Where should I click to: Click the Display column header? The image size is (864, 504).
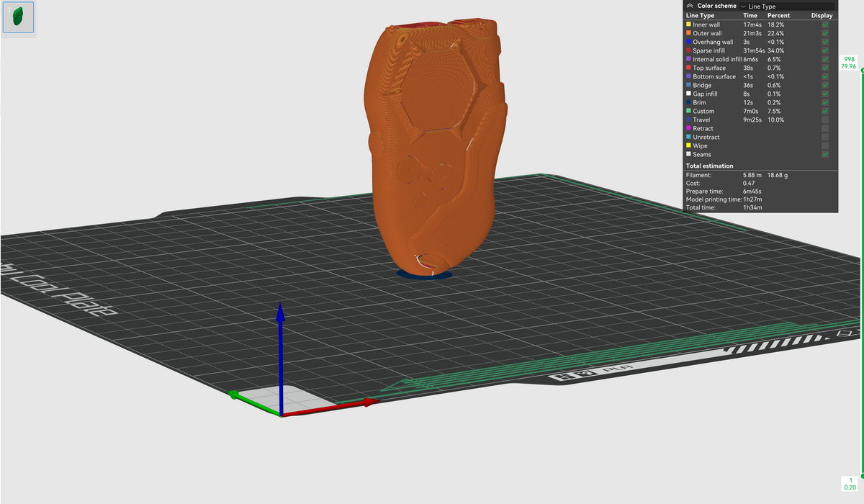[822, 15]
